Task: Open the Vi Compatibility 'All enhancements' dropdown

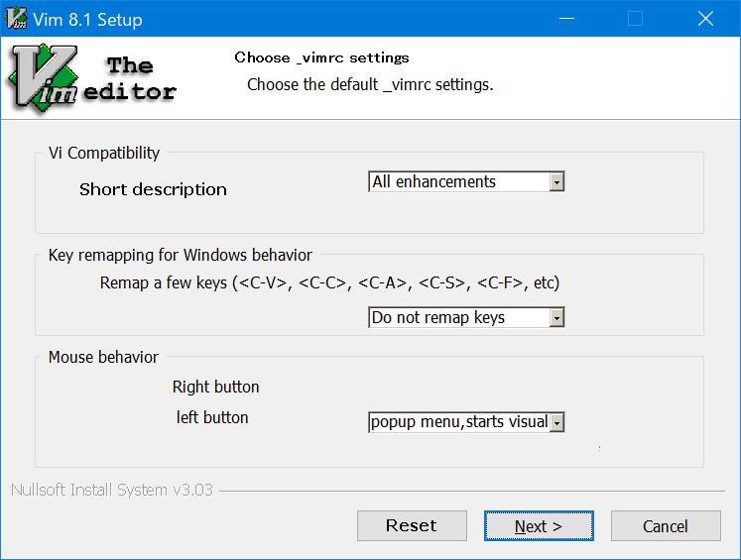Action: pyautogui.click(x=466, y=181)
